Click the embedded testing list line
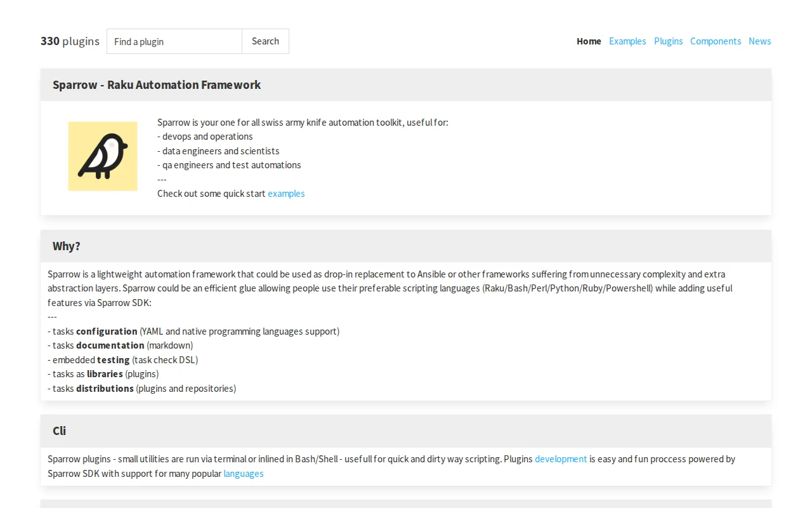812x508 pixels. pos(123,360)
